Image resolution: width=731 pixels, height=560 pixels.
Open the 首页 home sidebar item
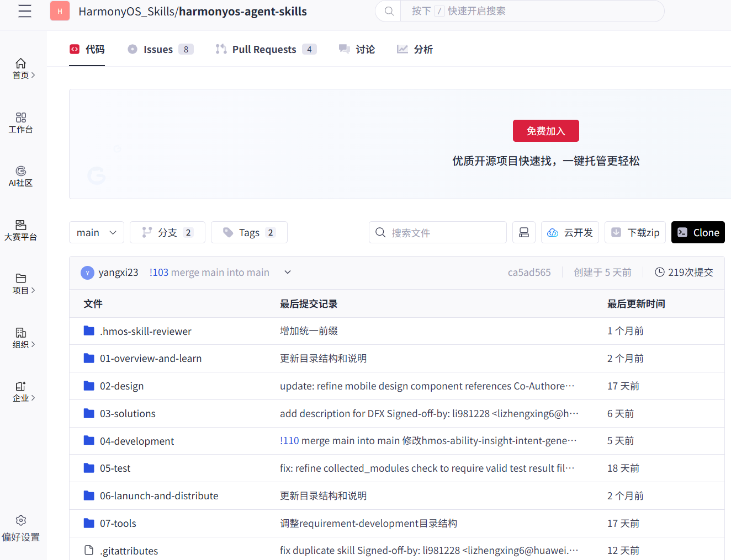tap(23, 68)
